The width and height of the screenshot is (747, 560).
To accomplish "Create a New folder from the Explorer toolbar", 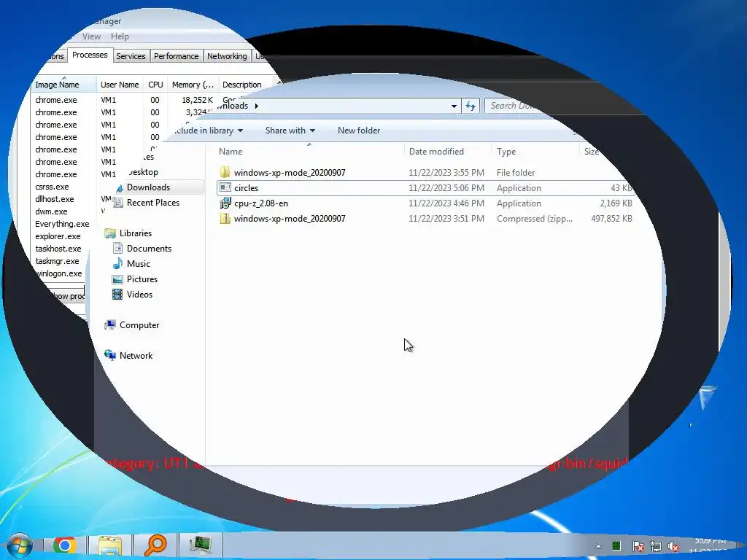I will point(359,131).
